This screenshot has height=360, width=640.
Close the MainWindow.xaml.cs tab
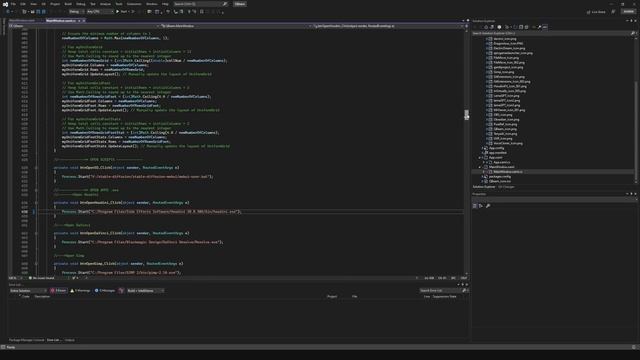point(84,20)
